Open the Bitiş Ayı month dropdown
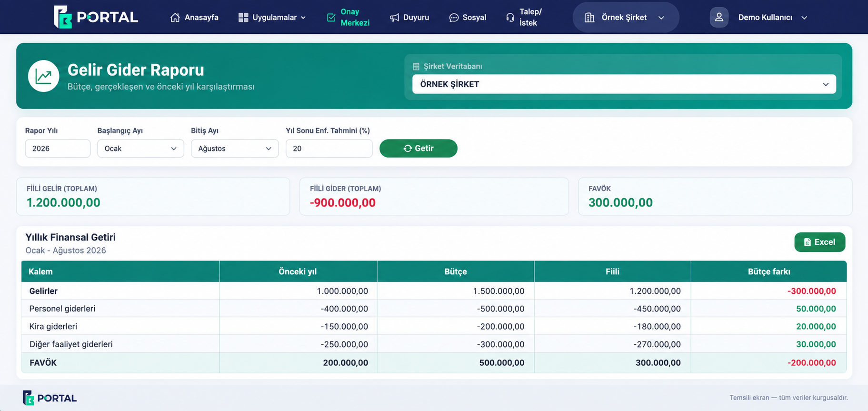The width and height of the screenshot is (868, 411). [x=235, y=149]
